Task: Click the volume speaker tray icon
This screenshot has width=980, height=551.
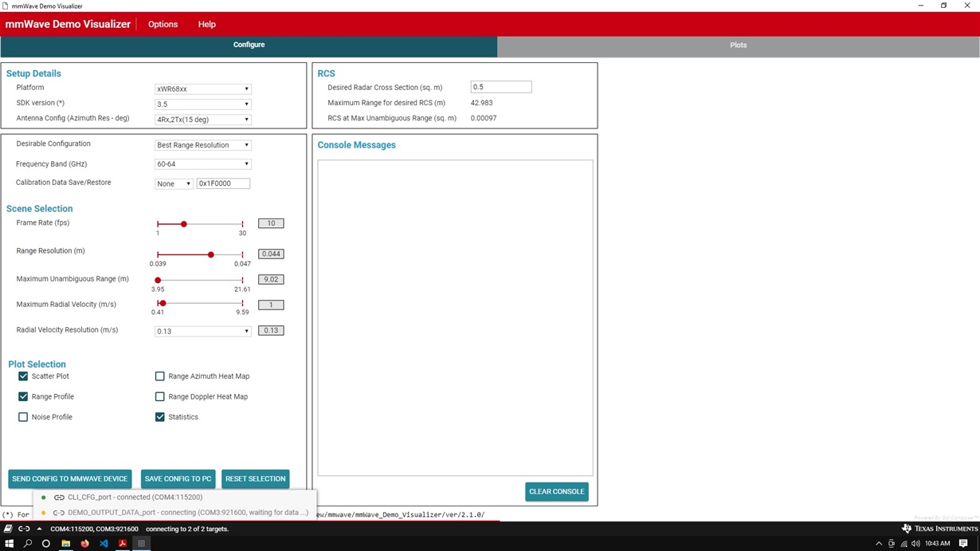Action: click(915, 544)
